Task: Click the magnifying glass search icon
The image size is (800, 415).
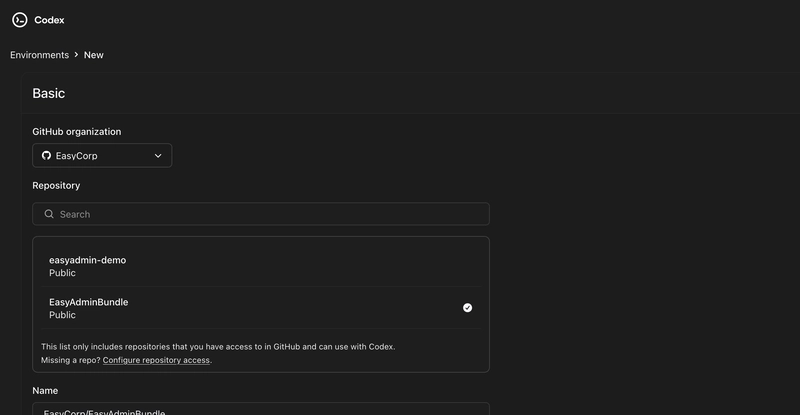Action: (48, 214)
